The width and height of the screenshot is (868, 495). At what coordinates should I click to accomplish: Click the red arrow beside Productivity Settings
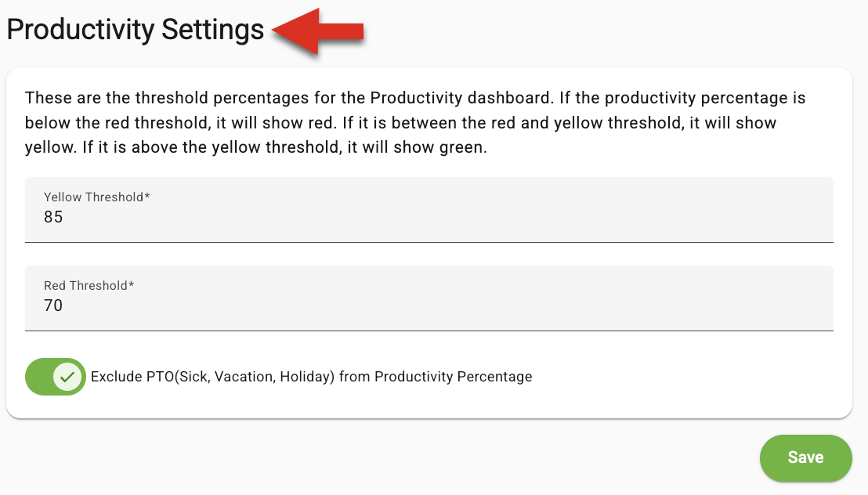click(x=318, y=31)
